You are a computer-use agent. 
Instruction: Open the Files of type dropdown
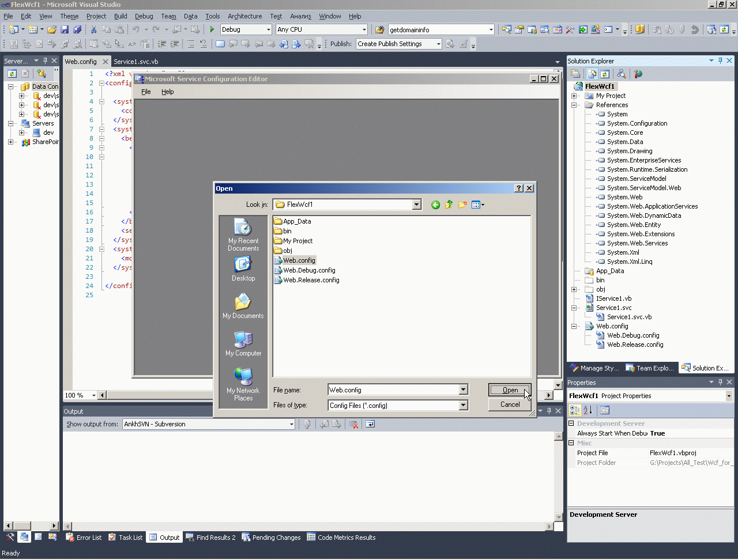pos(463,406)
